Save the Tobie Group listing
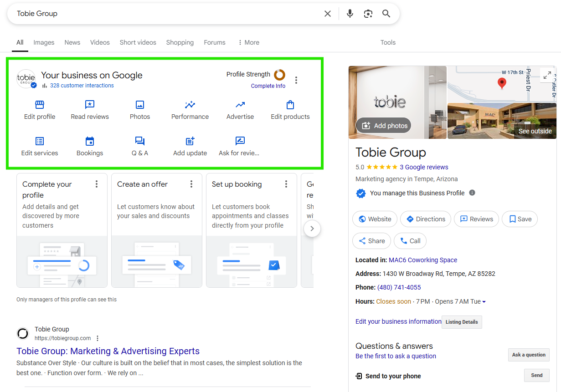 (x=520, y=219)
